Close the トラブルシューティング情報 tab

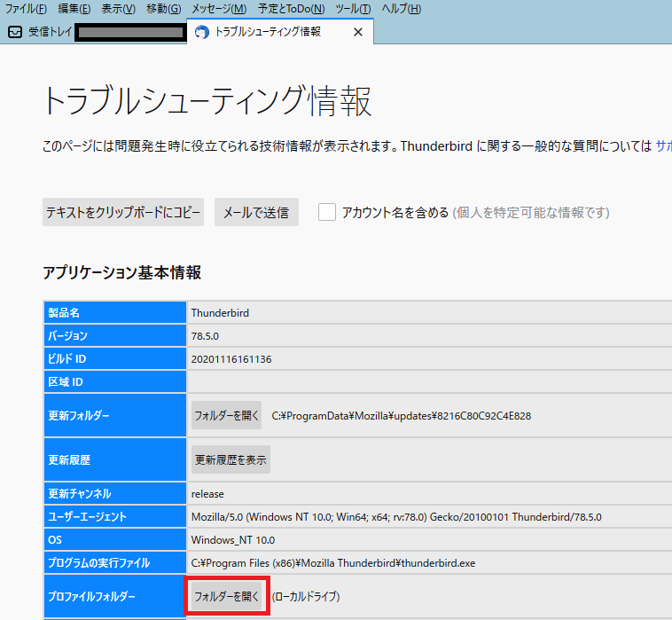(x=358, y=32)
